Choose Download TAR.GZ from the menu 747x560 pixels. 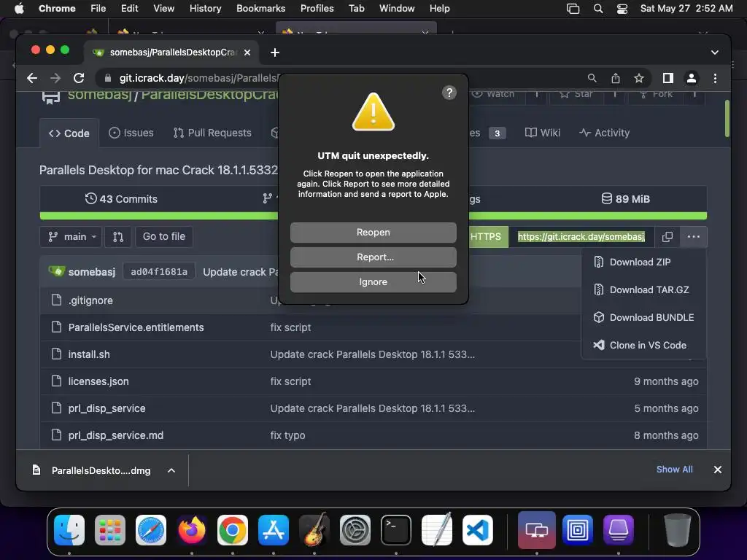(643, 290)
